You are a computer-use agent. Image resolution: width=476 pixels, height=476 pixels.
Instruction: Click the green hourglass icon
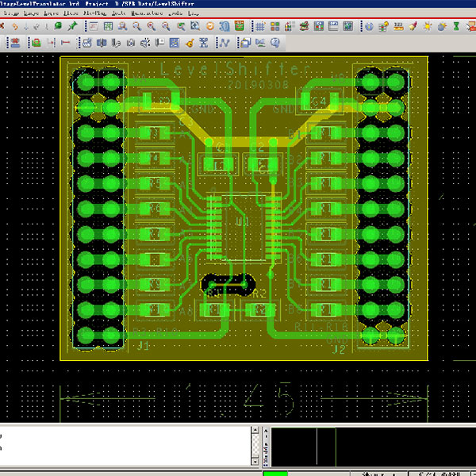456,27
